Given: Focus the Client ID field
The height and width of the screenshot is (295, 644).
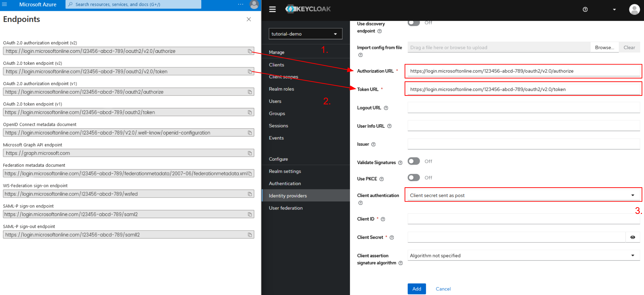Looking at the screenshot, I should point(524,219).
